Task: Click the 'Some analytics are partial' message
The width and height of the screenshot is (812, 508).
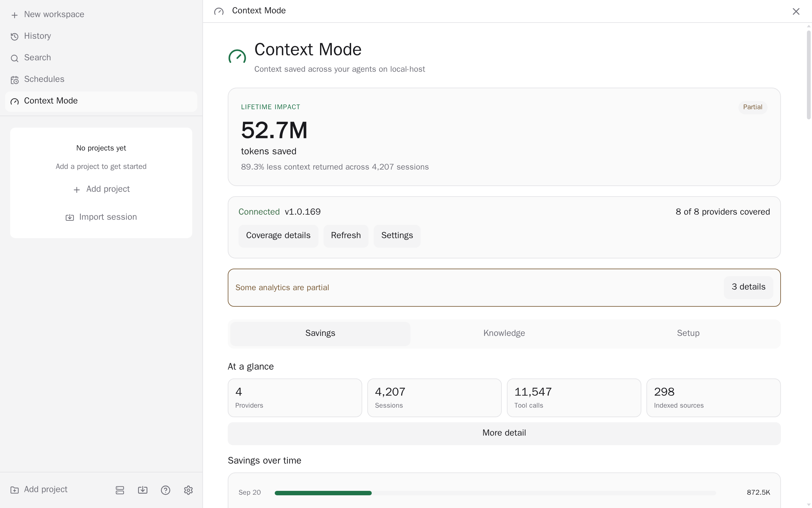Action: [x=282, y=288]
